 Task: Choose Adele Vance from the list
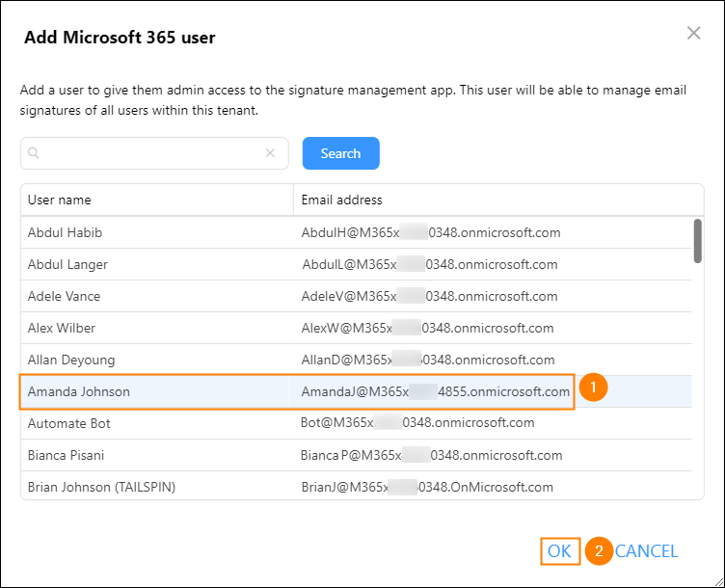(x=356, y=296)
